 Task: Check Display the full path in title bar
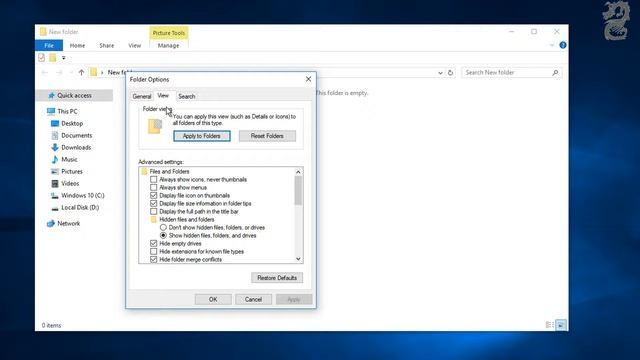(153, 212)
